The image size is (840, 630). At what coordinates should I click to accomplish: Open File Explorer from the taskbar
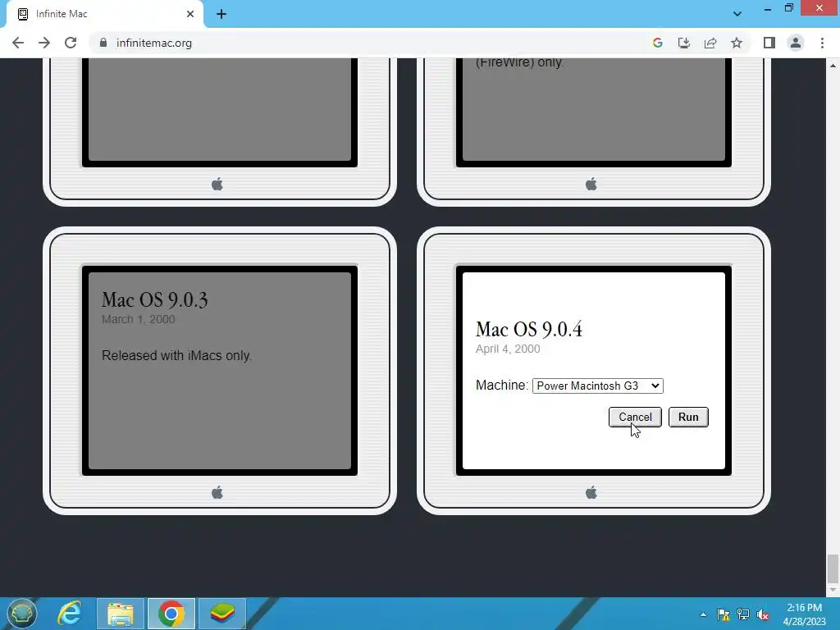pos(121,614)
